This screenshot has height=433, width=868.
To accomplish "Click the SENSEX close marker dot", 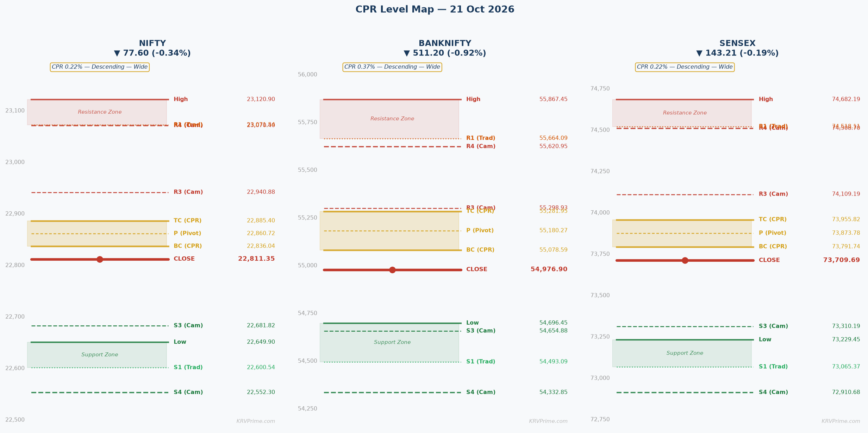I will [x=685, y=260].
